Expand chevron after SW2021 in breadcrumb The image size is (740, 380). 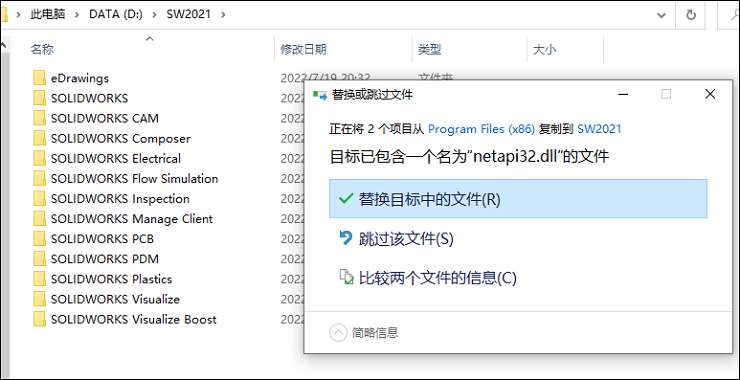point(224,15)
